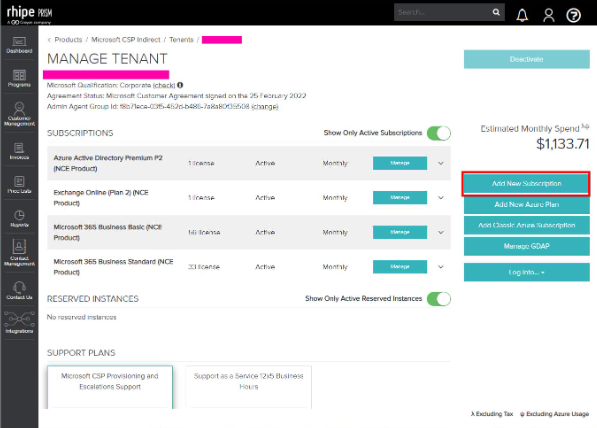Open Reports sidebar icon
The image size is (597, 428).
[x=19, y=219]
